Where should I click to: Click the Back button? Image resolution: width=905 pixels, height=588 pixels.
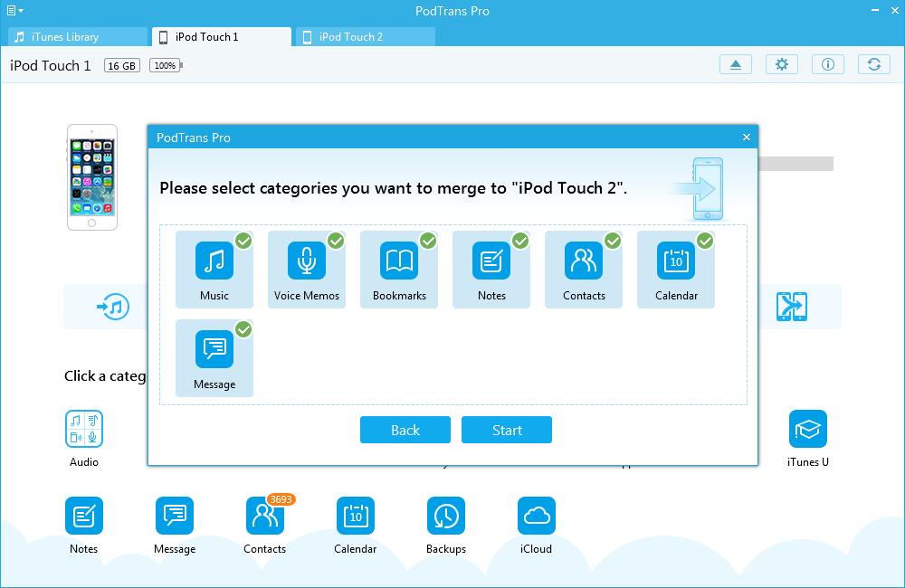click(405, 430)
